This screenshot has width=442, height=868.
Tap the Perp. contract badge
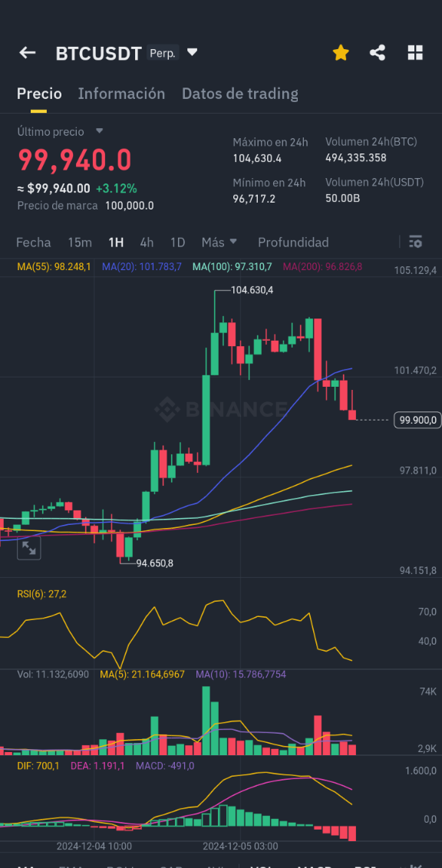[163, 53]
